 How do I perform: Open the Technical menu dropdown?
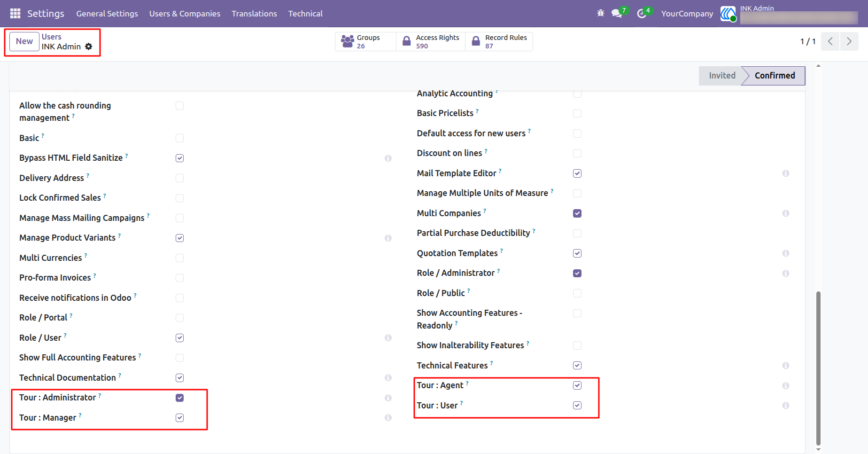pyautogui.click(x=305, y=14)
